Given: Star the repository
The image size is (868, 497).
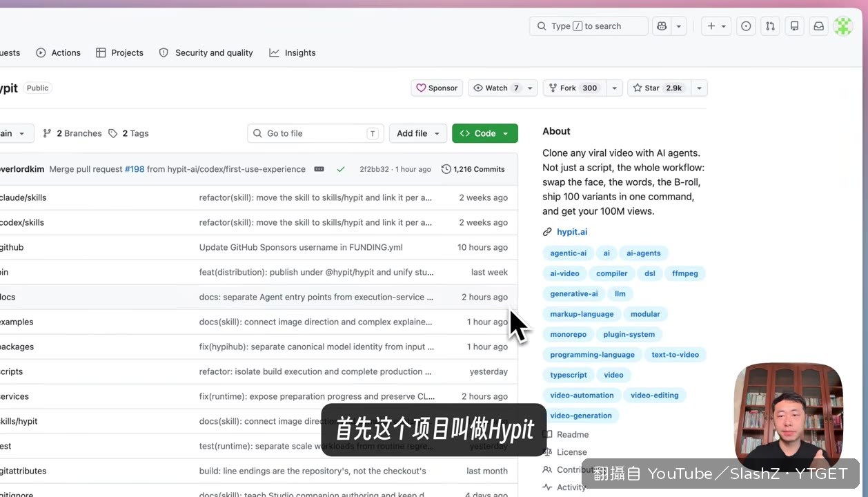Looking at the screenshot, I should [x=658, y=88].
